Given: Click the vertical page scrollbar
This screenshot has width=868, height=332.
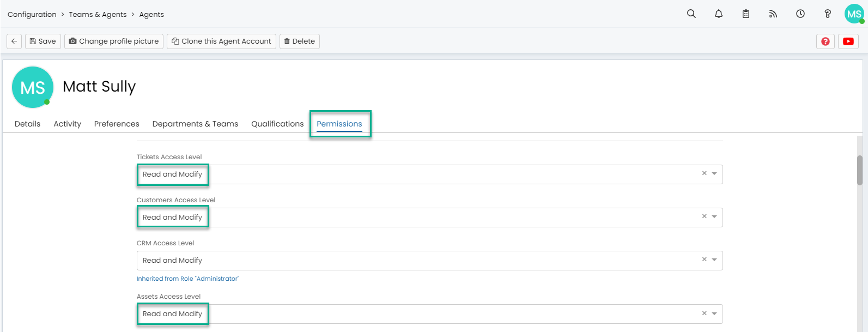Looking at the screenshot, I should [860, 170].
